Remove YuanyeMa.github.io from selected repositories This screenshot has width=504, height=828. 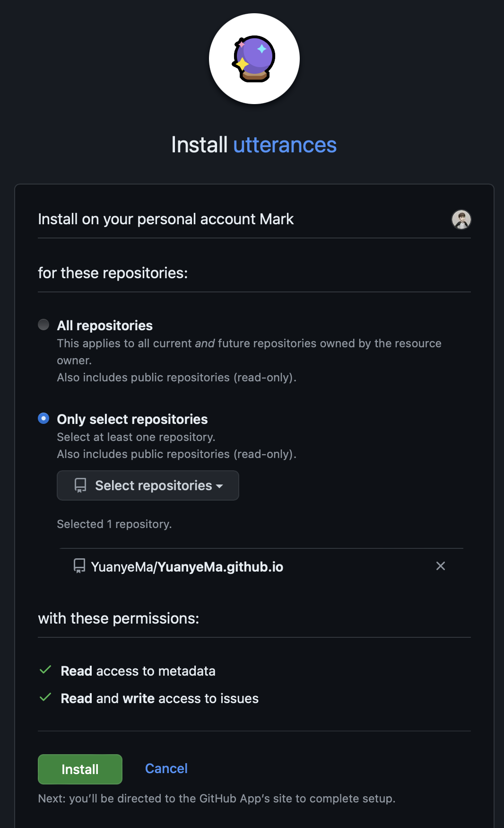(441, 566)
